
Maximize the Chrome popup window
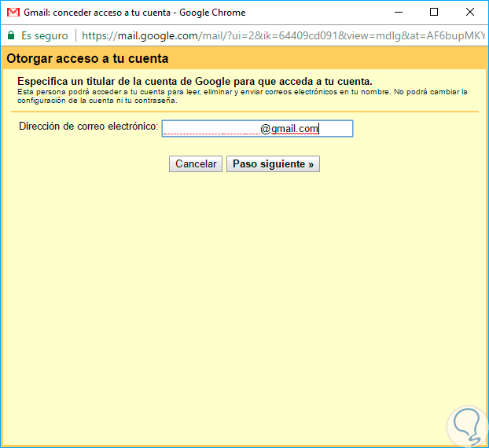[x=434, y=12]
